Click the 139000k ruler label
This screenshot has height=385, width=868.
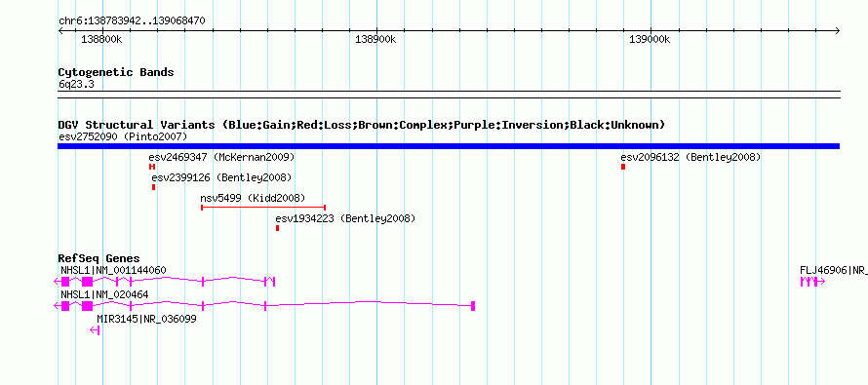[650, 39]
